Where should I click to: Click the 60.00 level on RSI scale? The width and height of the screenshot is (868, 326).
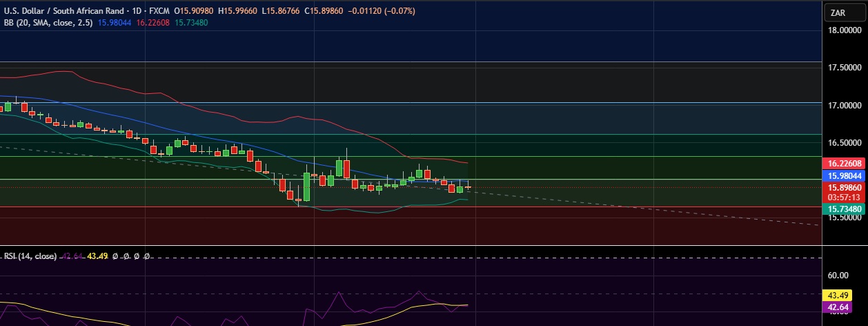(839, 275)
